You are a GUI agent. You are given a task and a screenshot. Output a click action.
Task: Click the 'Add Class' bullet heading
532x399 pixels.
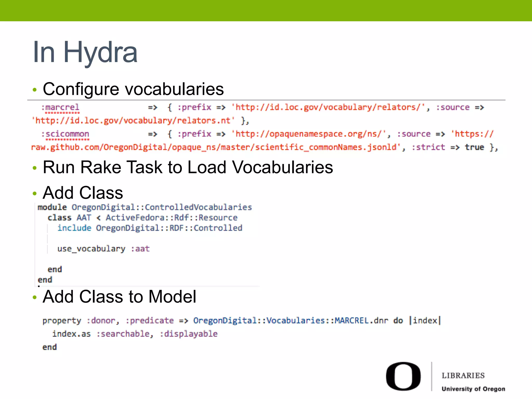(83, 193)
